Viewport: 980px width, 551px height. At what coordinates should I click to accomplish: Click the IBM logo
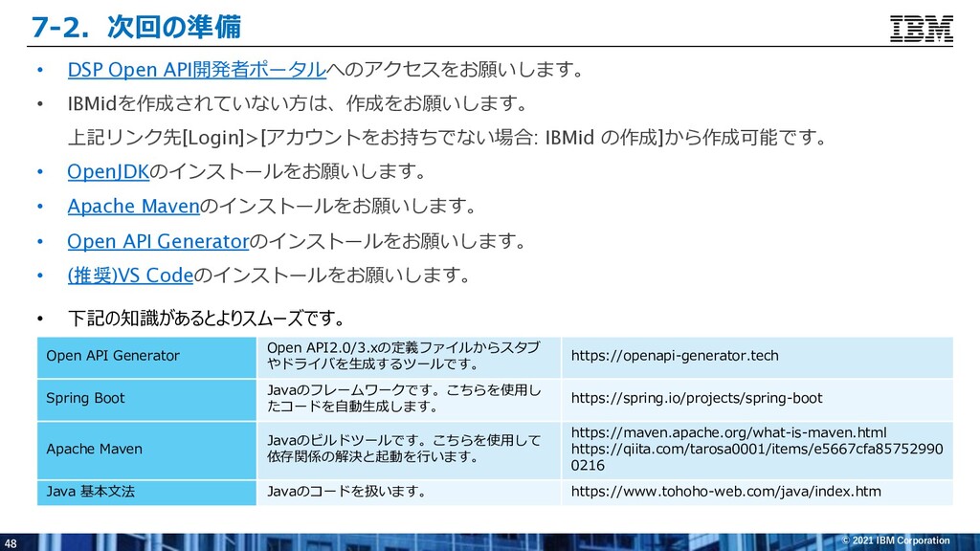pyautogui.click(x=922, y=29)
